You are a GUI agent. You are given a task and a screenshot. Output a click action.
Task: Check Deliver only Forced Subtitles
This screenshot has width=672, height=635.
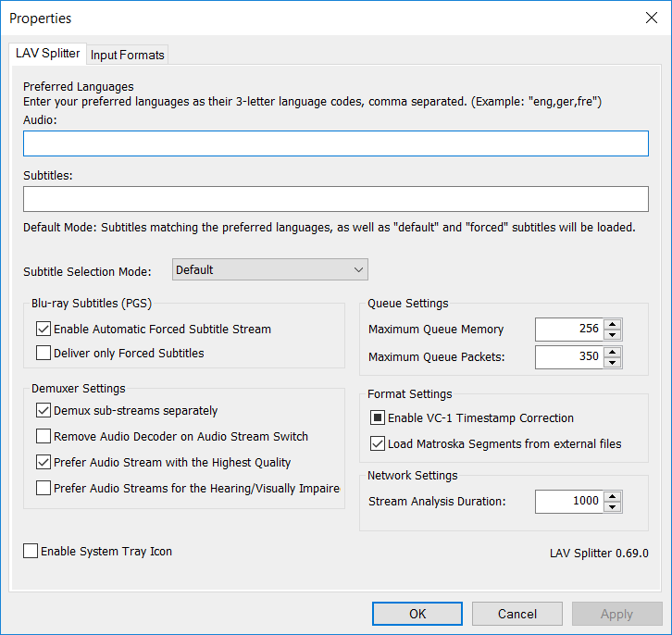coord(44,353)
